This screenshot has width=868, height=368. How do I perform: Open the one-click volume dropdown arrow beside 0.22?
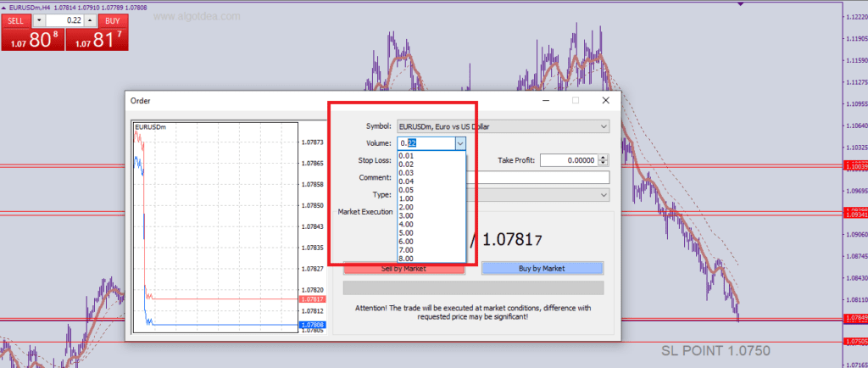pos(39,20)
